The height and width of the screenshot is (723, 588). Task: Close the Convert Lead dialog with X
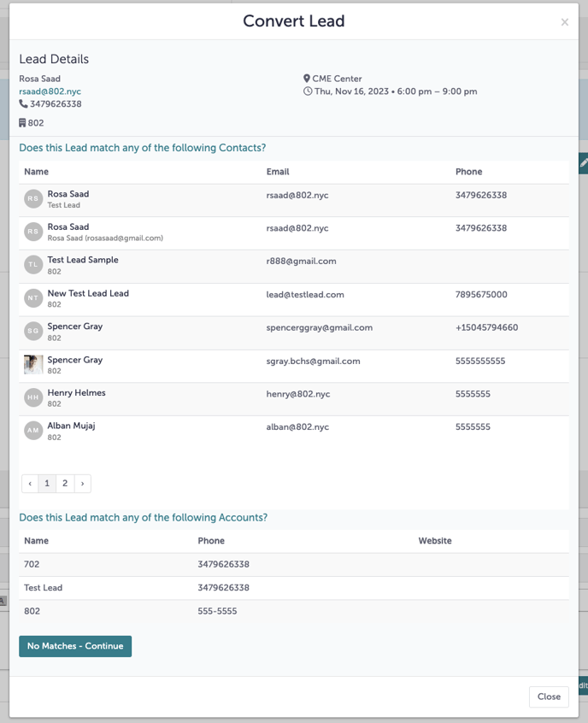click(x=564, y=22)
